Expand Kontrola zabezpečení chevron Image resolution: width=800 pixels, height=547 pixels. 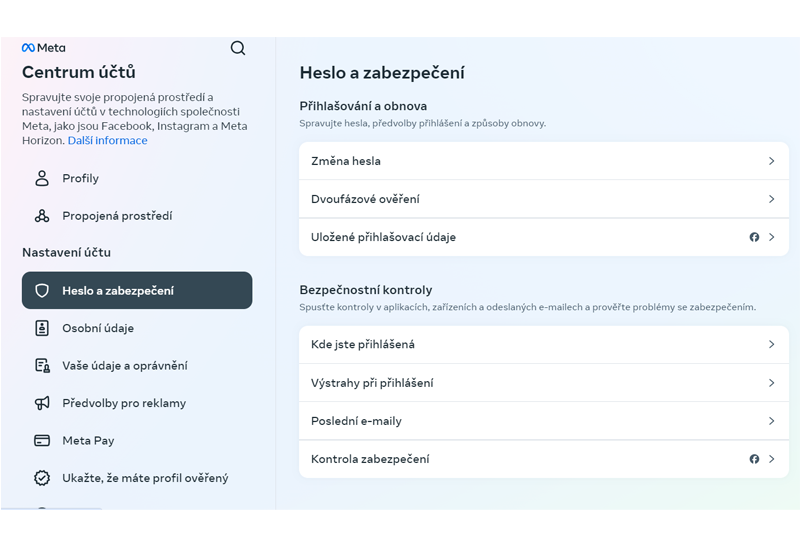pos(771,459)
